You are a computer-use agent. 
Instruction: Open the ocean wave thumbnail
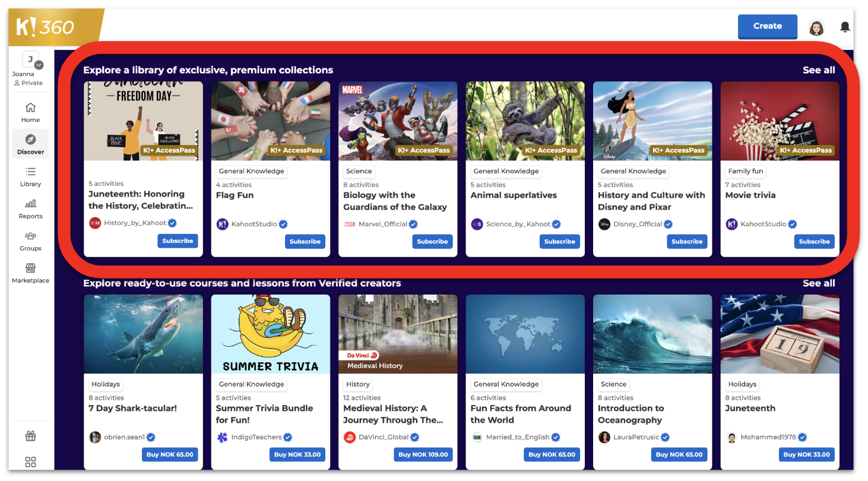coord(652,334)
